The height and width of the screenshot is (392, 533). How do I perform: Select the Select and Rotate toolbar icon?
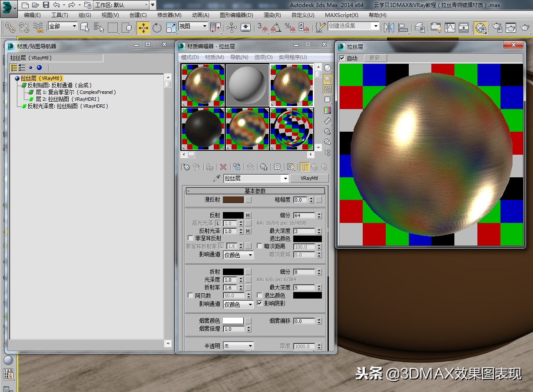point(156,28)
